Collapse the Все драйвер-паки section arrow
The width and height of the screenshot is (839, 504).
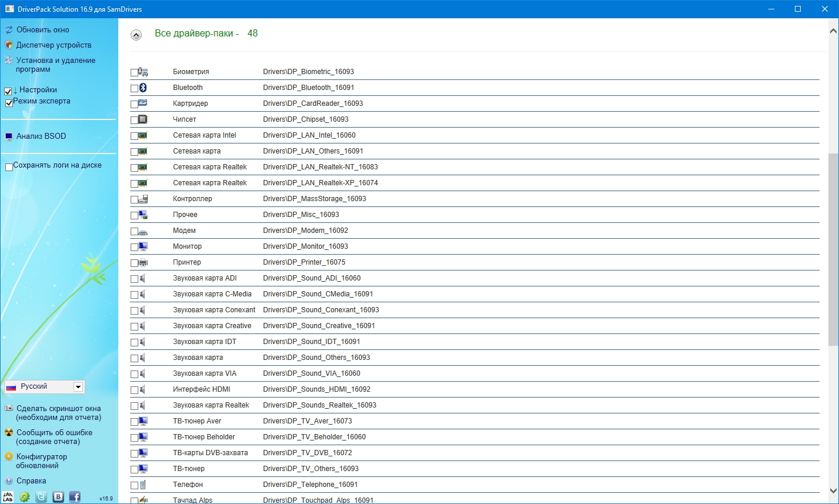(x=136, y=35)
